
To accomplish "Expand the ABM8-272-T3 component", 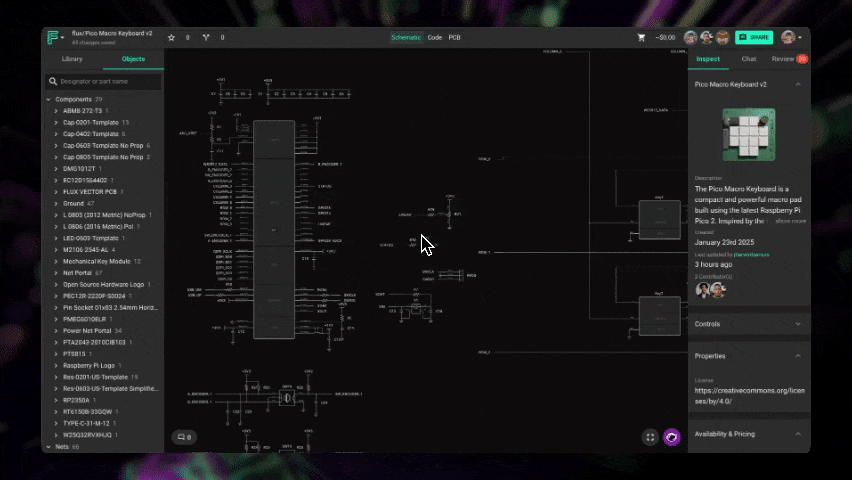I will (x=56, y=111).
